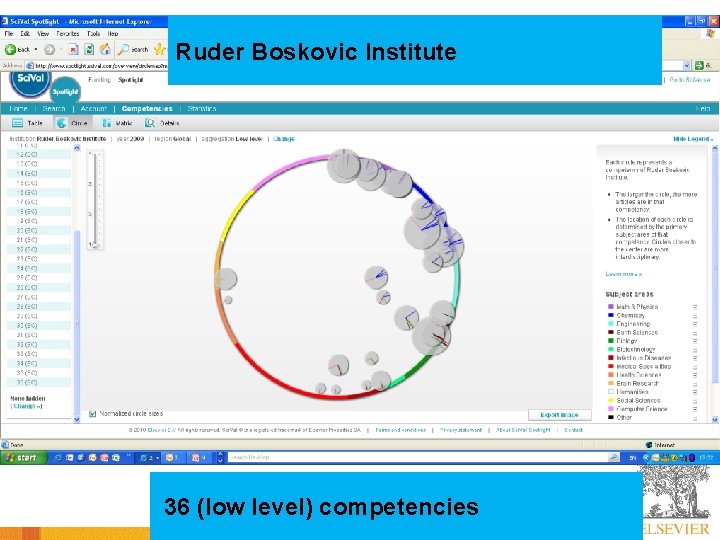The image size is (720, 540).
Task: Click the Spotlight round badge logo
Action: coord(65,92)
